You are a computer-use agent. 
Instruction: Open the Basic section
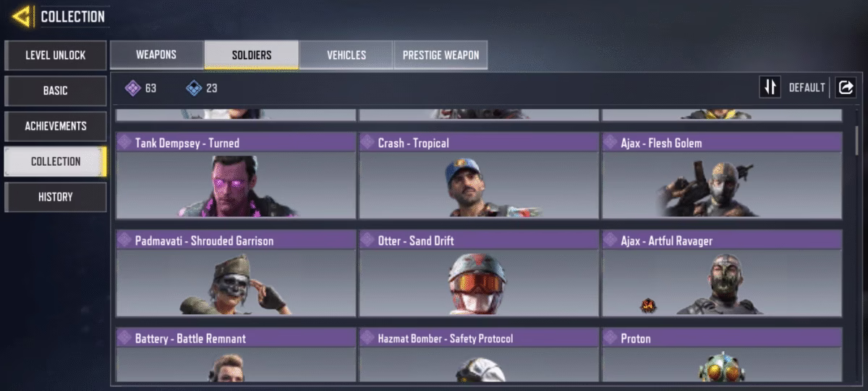point(56,91)
